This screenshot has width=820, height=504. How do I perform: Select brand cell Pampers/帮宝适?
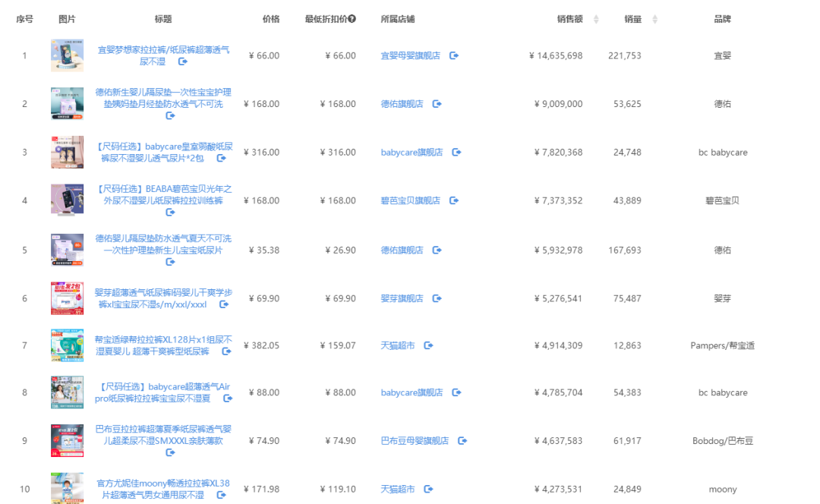pyautogui.click(x=723, y=345)
